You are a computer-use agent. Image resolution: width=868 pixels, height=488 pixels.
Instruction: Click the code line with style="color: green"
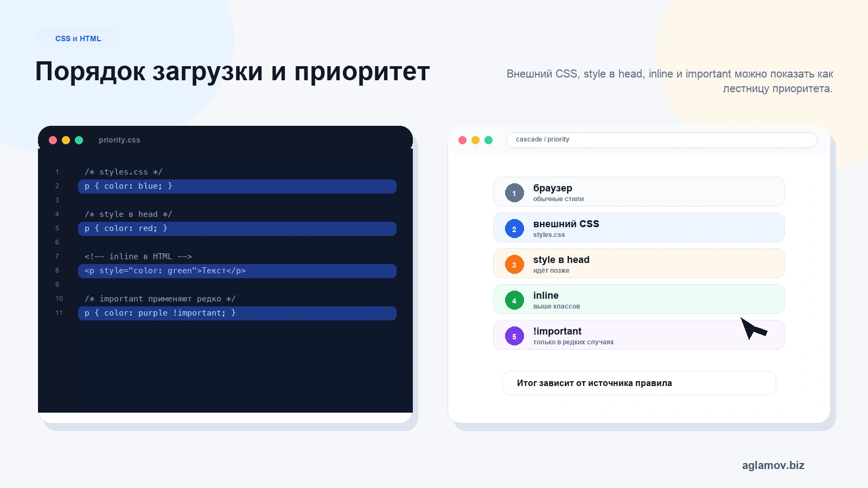pyautogui.click(x=237, y=271)
